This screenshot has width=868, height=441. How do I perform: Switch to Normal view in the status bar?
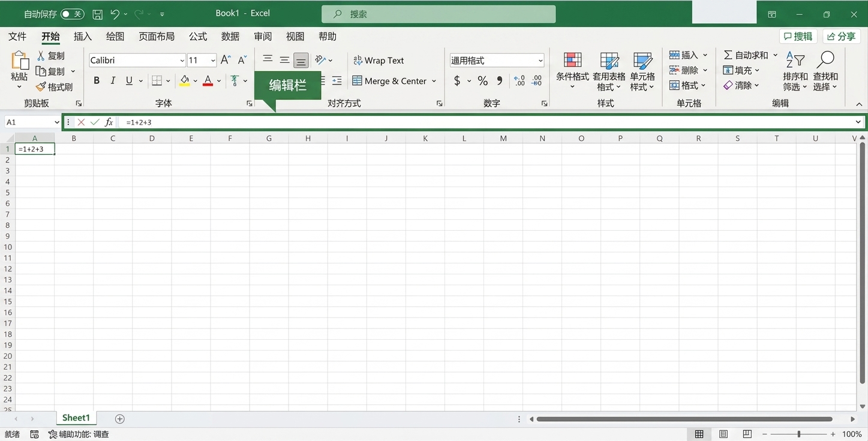point(699,434)
